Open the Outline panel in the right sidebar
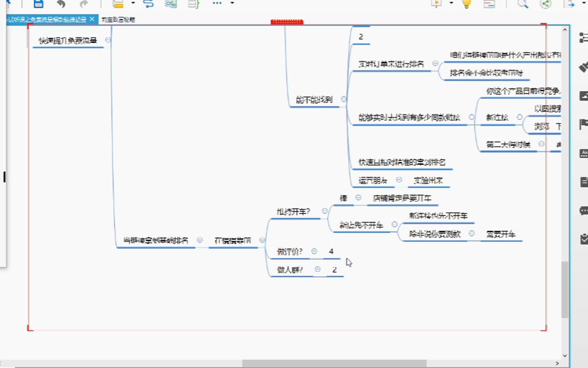Screen dimensions: 588x368 point(583,38)
